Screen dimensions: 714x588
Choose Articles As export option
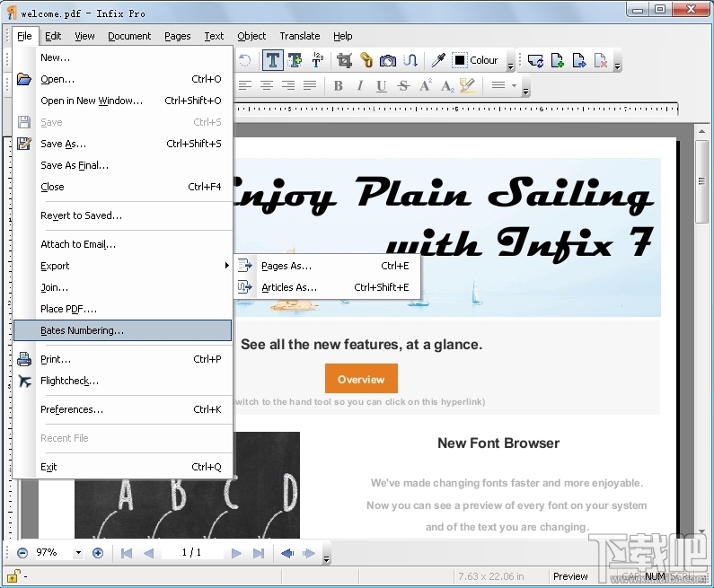(x=327, y=287)
